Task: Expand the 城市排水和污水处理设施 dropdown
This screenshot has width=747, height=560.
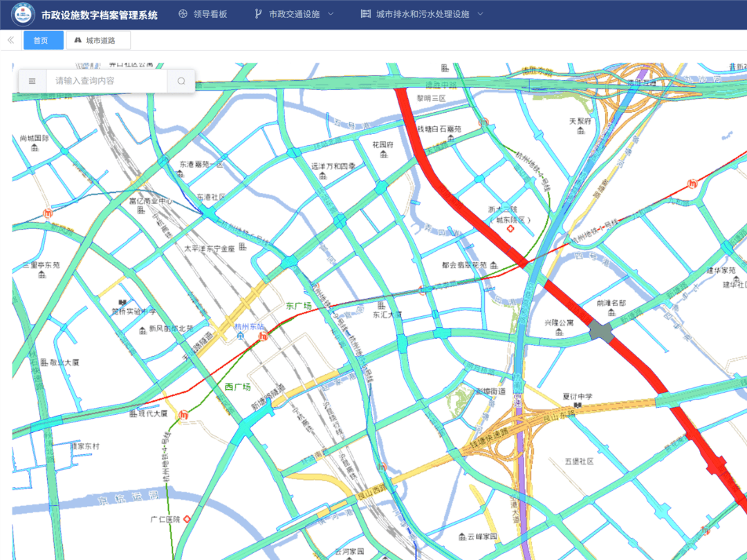Action: pyautogui.click(x=422, y=15)
